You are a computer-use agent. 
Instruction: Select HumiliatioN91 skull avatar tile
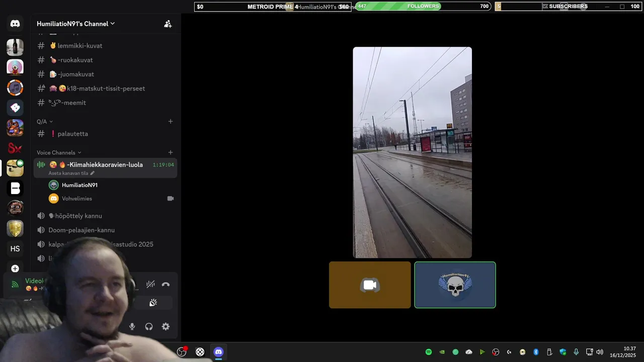click(x=455, y=285)
